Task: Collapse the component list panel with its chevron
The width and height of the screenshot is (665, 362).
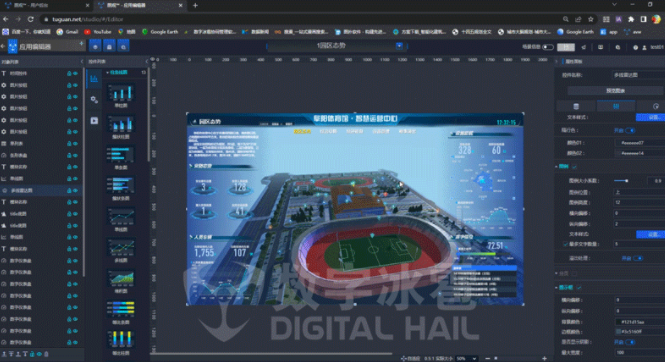Action: [147, 61]
